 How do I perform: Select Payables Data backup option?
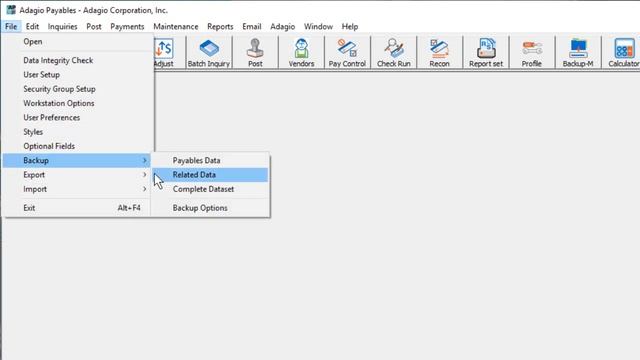coord(210,160)
